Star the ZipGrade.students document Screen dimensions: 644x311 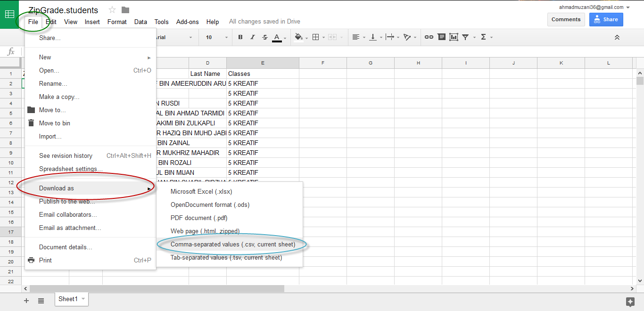point(112,10)
